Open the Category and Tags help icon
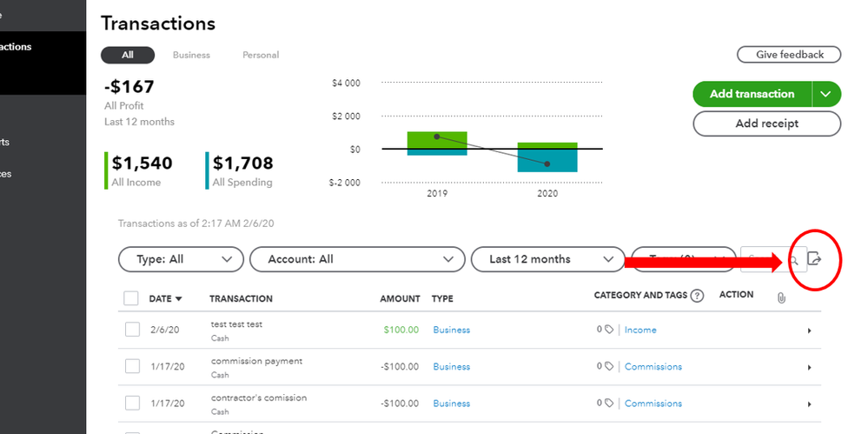This screenshot has width=868, height=434. tap(697, 296)
